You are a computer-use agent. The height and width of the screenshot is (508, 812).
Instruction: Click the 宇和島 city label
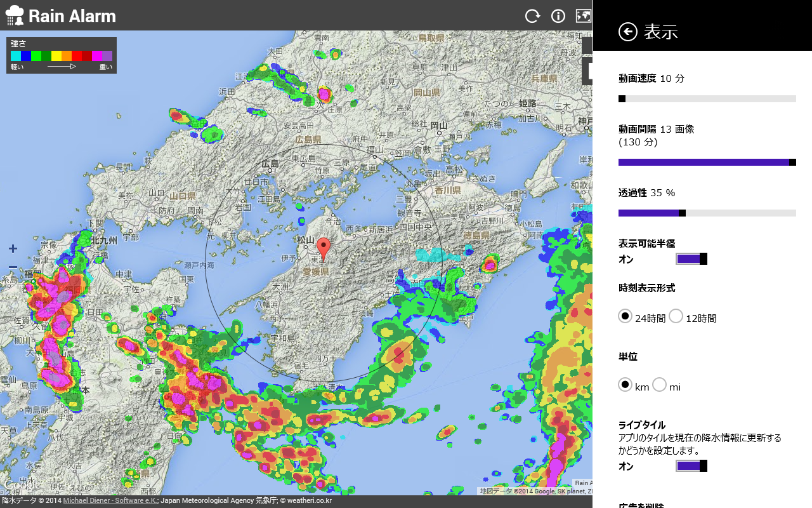(x=282, y=338)
